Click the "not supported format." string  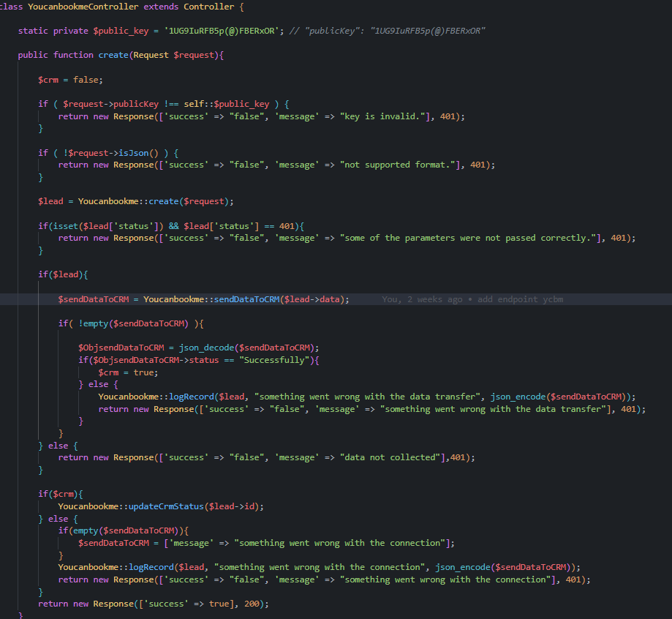[x=401, y=165]
